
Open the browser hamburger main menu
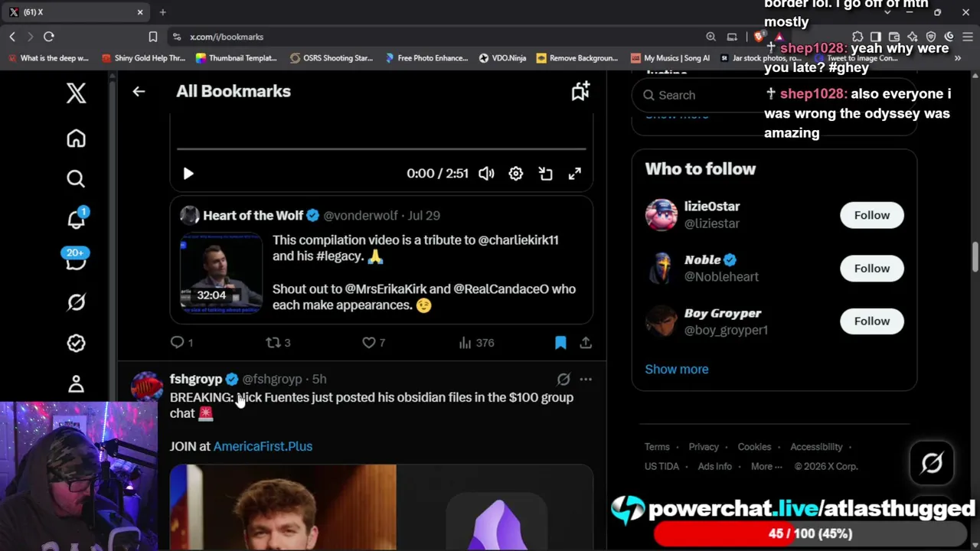coord(968,37)
